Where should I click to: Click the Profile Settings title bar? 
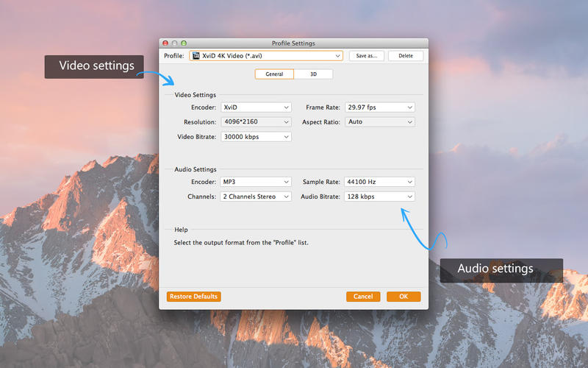pyautogui.click(x=294, y=43)
